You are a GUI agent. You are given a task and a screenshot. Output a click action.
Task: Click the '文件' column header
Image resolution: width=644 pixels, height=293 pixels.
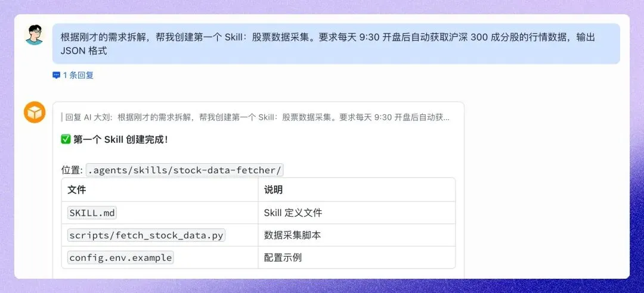(160, 189)
